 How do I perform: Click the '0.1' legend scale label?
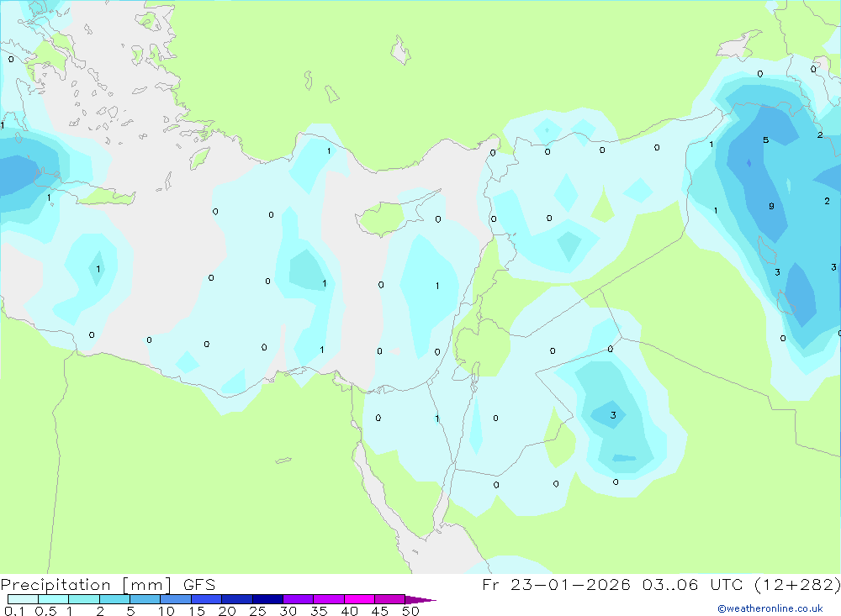[x=14, y=611]
